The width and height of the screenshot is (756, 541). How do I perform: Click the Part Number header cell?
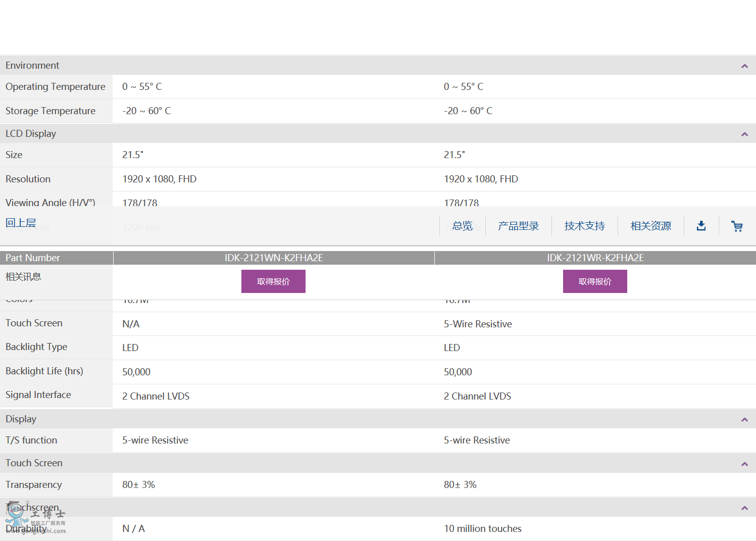coord(33,258)
